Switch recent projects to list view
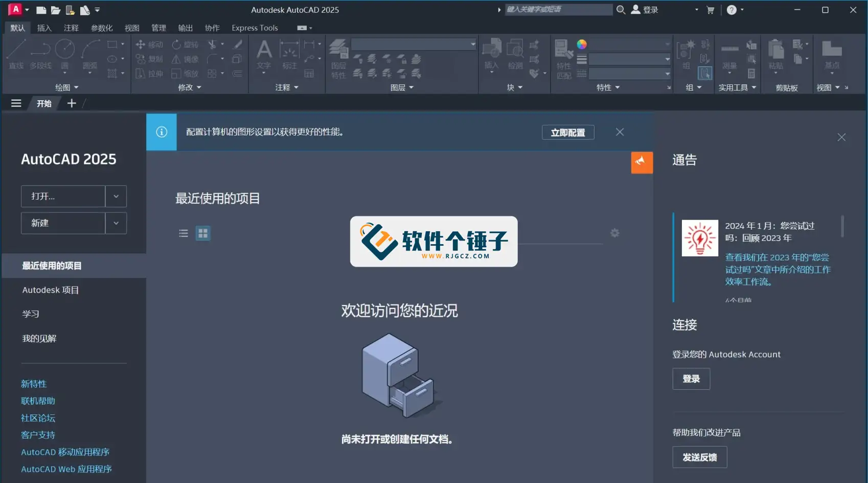This screenshot has height=483, width=868. click(184, 233)
